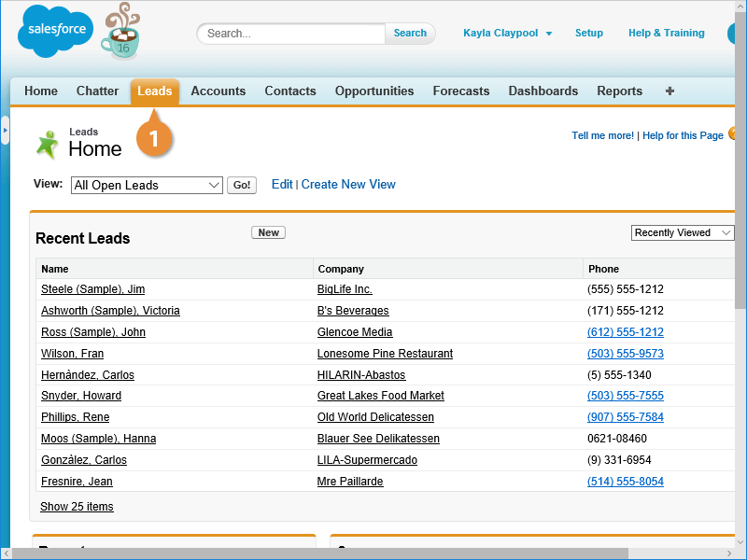This screenshot has width=747, height=560.
Task: Open company Glencoe Media
Action: [355, 332]
